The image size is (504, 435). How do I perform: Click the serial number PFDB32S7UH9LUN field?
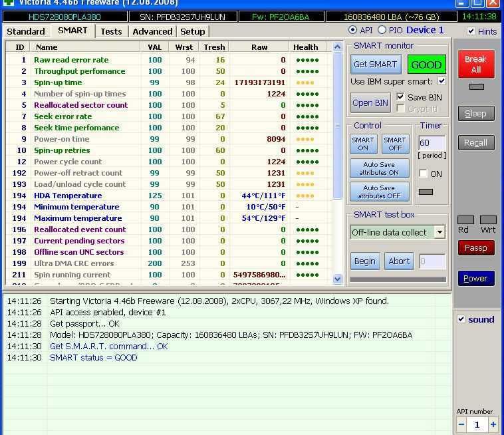tap(183, 17)
